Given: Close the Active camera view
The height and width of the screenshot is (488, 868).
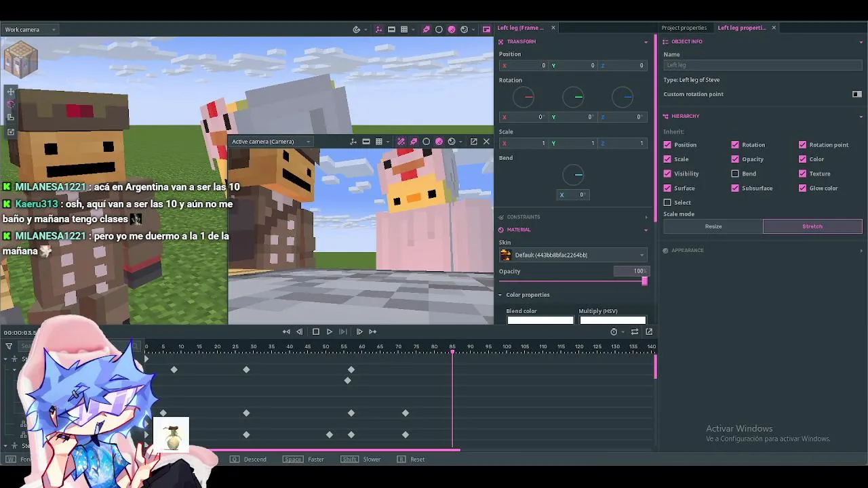Looking at the screenshot, I should 486,142.
